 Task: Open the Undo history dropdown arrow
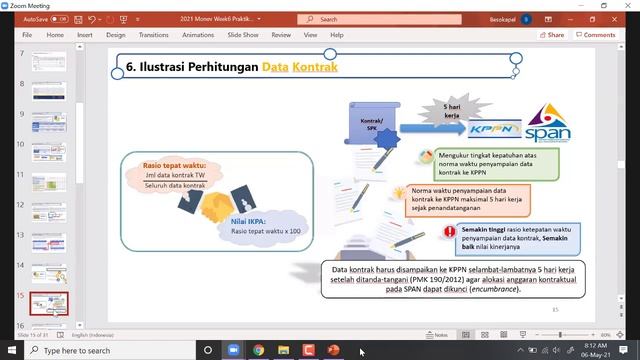pyautogui.click(x=100, y=19)
